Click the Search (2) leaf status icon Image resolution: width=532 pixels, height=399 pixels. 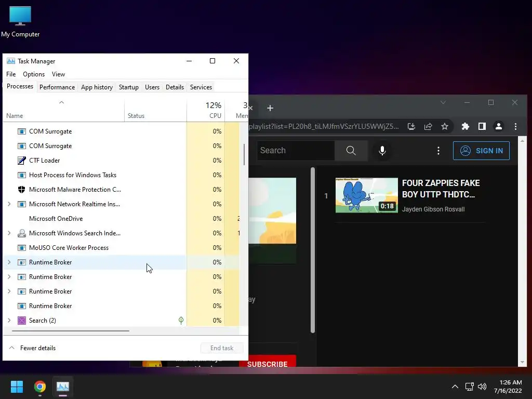pyautogui.click(x=181, y=320)
